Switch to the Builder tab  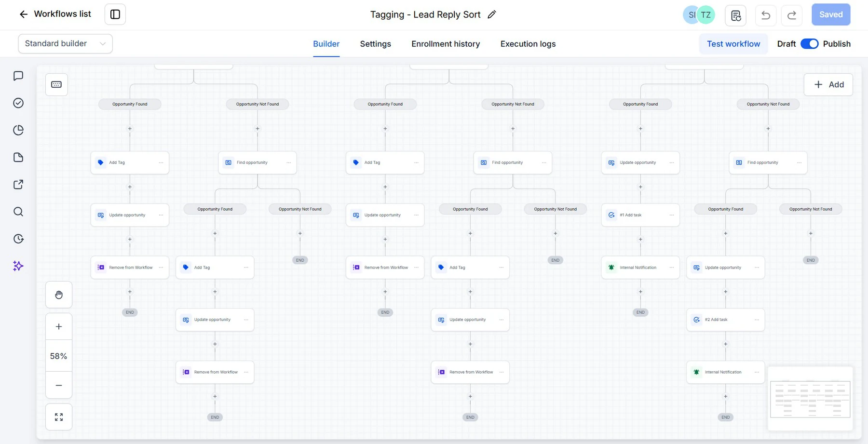pos(326,44)
